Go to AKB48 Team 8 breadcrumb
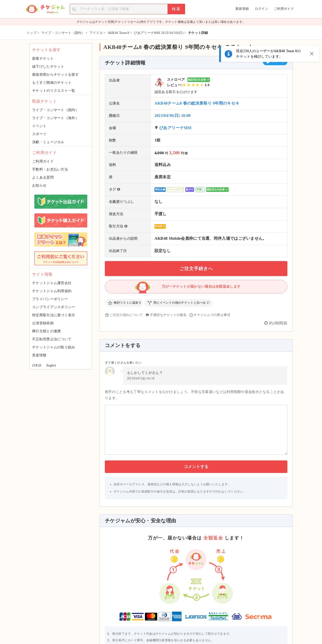The height and width of the screenshot is (644, 322). 118,33
